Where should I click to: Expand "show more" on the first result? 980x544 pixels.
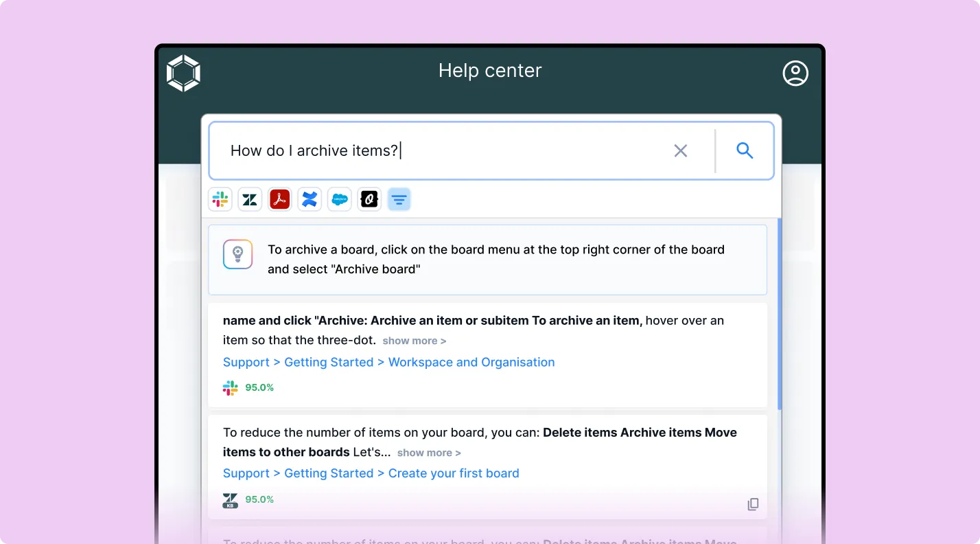point(414,341)
